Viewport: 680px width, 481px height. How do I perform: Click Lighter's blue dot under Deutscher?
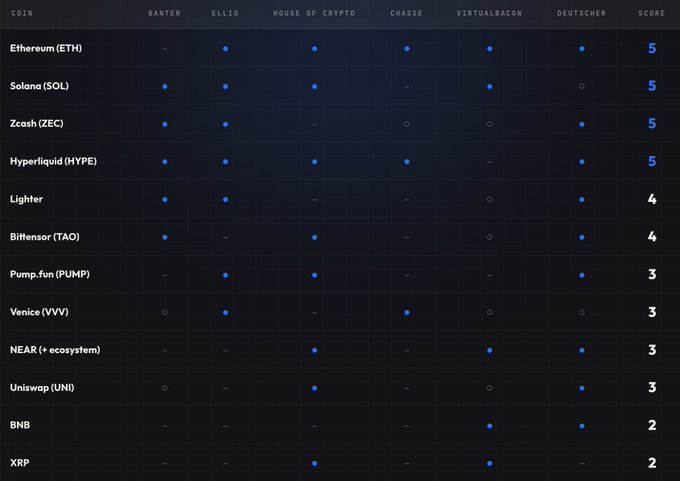582,200
